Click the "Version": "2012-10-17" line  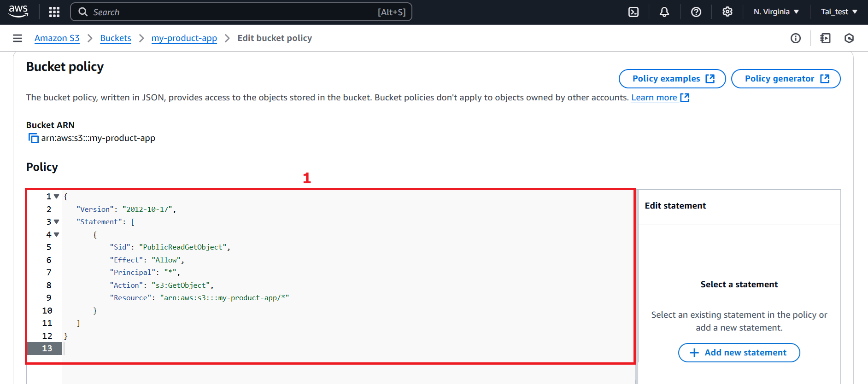point(126,209)
